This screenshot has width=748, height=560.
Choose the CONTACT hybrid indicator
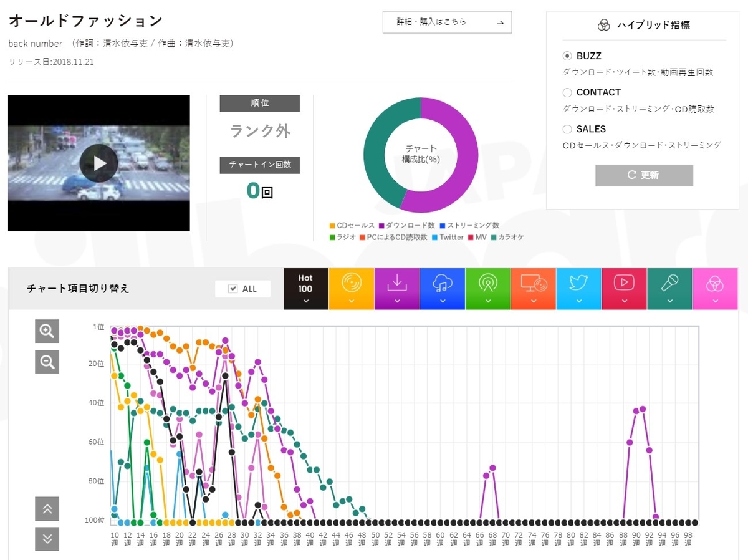point(567,92)
